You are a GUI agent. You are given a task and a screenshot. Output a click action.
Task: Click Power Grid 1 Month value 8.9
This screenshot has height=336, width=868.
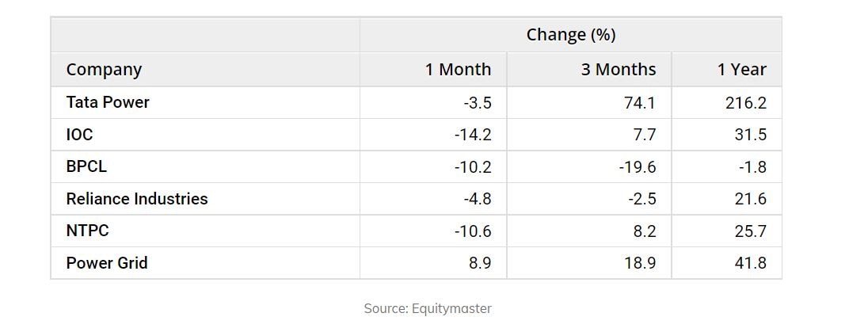pos(480,263)
